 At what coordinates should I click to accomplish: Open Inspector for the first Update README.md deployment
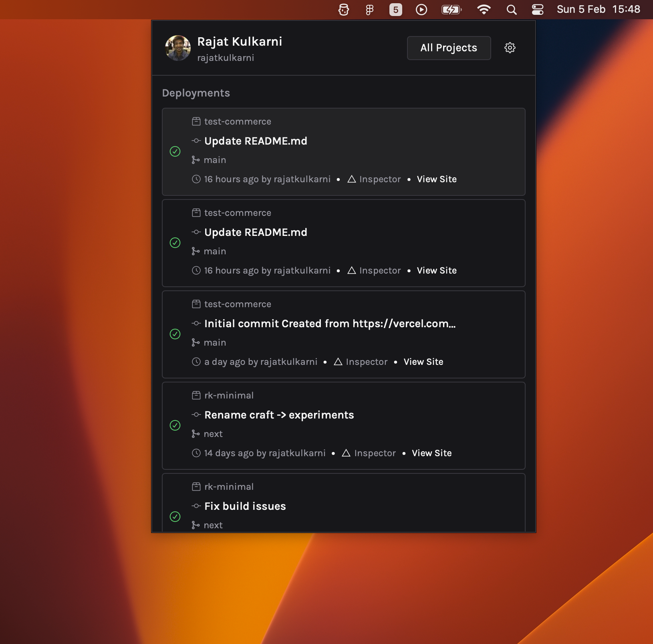[x=380, y=179]
